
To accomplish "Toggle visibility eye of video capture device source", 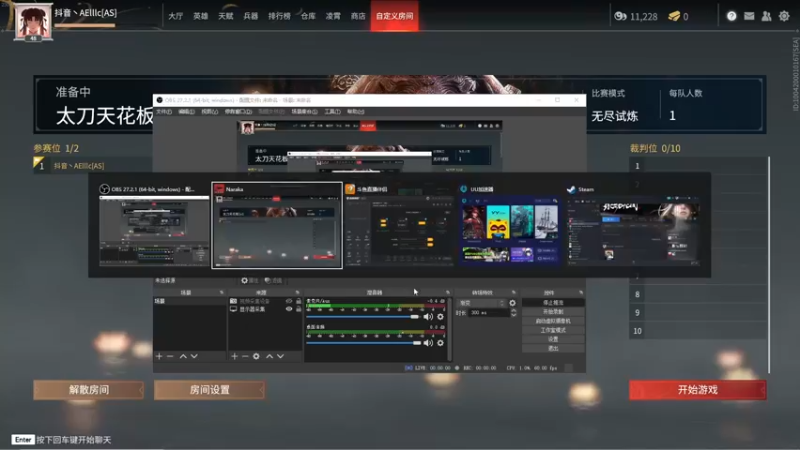I will coord(289,301).
